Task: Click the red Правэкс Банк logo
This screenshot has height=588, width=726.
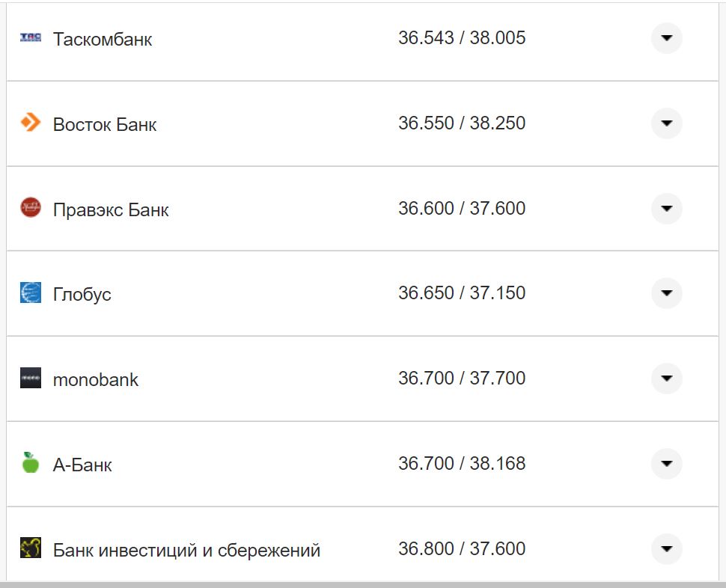Action: [x=31, y=207]
